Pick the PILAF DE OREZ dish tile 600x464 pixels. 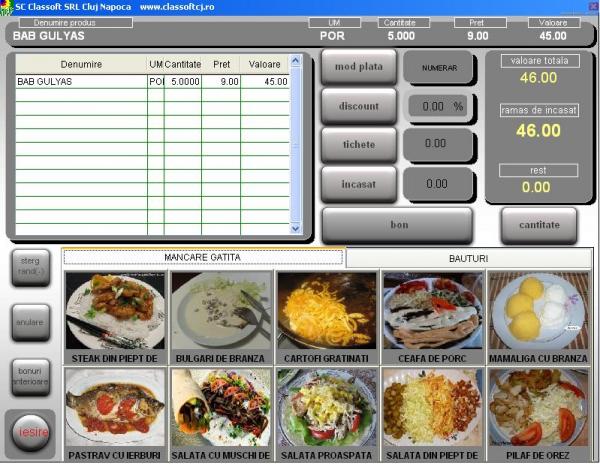click(x=538, y=408)
